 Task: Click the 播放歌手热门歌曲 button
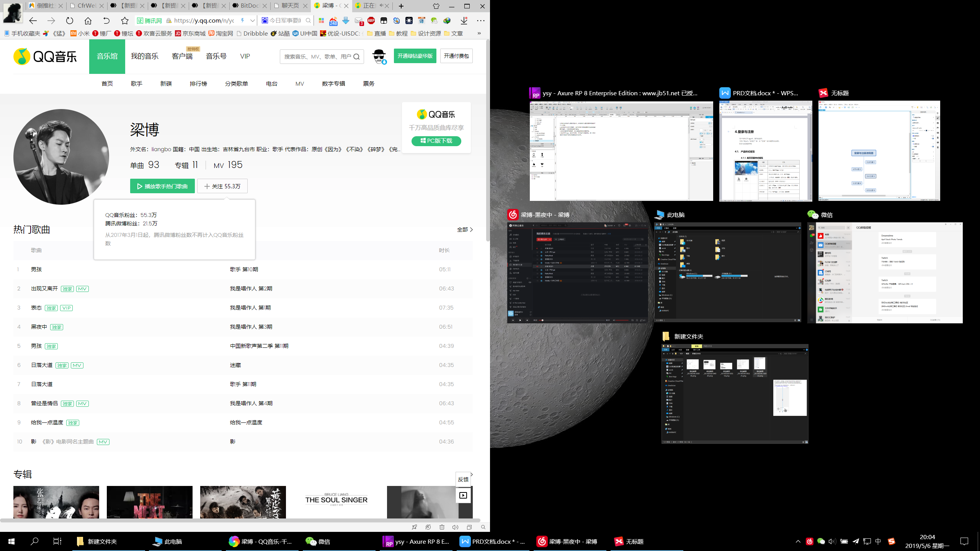pos(162,186)
